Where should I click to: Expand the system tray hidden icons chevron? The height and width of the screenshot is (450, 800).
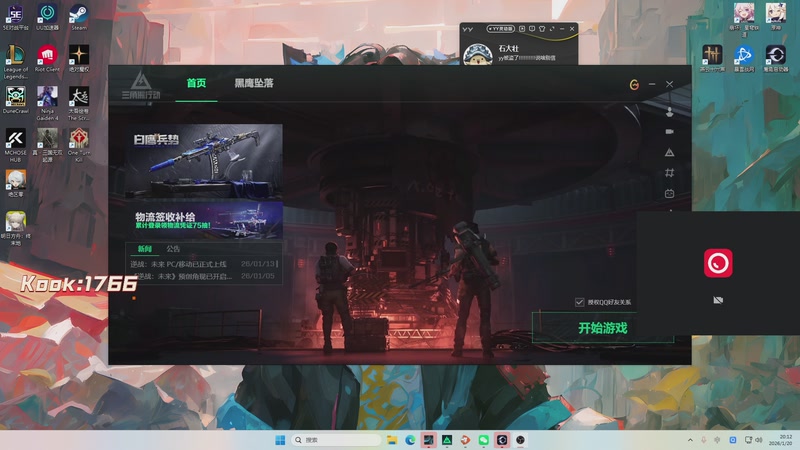pyautogui.click(x=690, y=440)
